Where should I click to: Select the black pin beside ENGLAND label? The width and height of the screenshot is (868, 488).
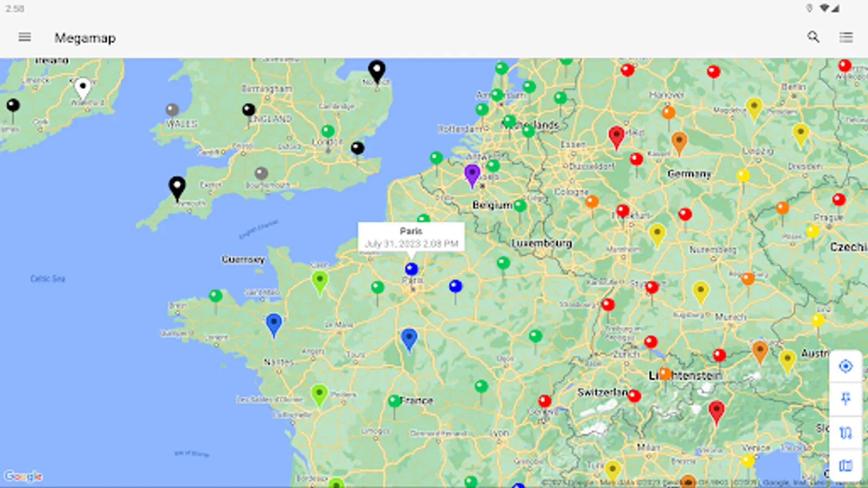pyautogui.click(x=248, y=110)
